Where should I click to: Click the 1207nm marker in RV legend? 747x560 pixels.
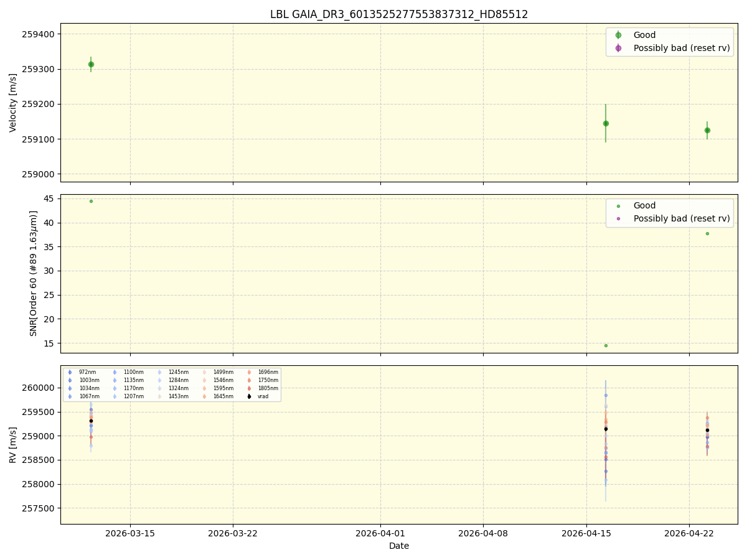point(115,396)
